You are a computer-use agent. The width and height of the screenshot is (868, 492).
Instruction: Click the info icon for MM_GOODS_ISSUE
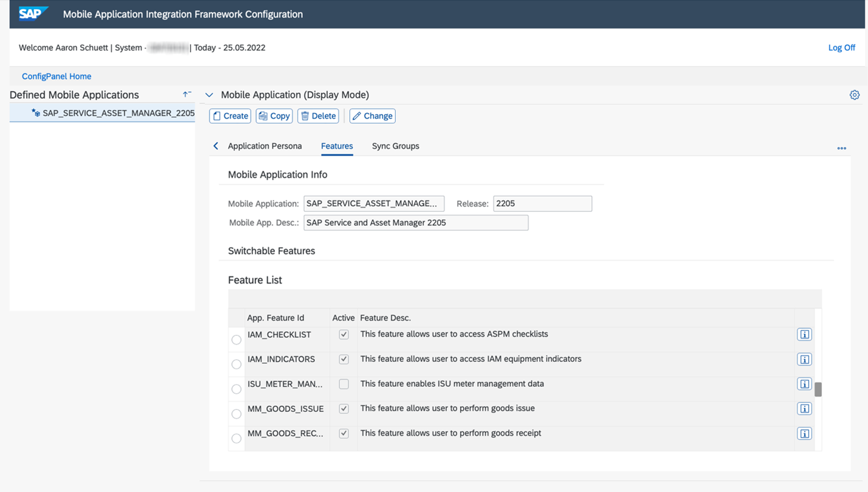(804, 409)
